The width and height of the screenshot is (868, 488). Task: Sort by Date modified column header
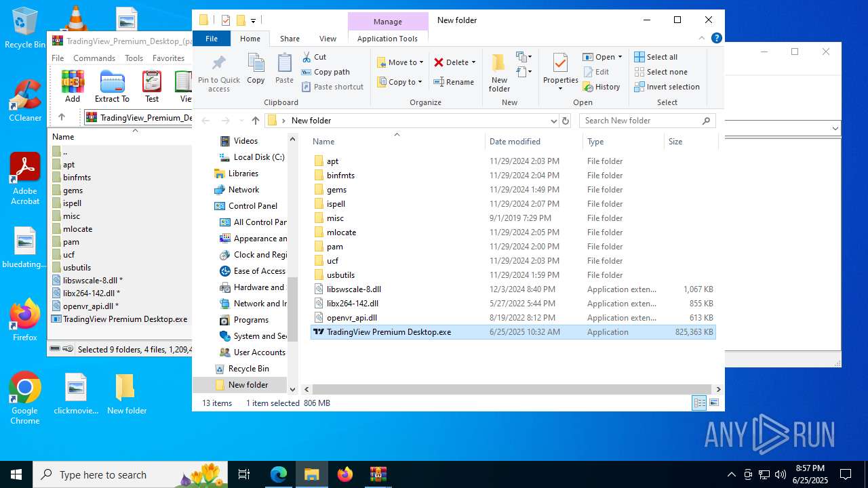tap(533, 142)
